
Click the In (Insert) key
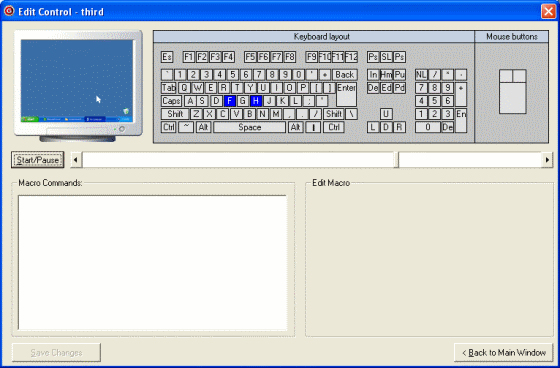click(x=373, y=75)
